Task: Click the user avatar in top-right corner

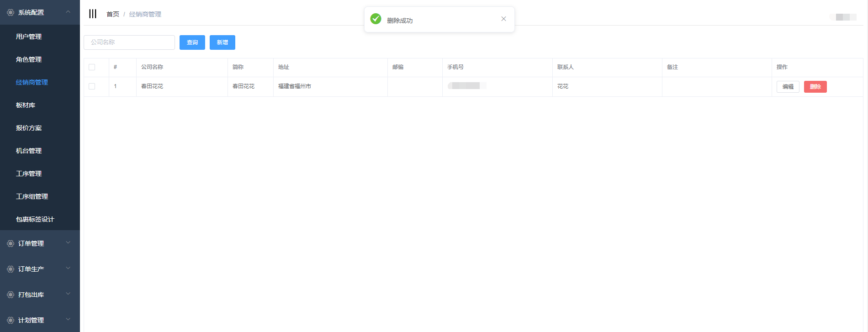Action: [x=842, y=17]
